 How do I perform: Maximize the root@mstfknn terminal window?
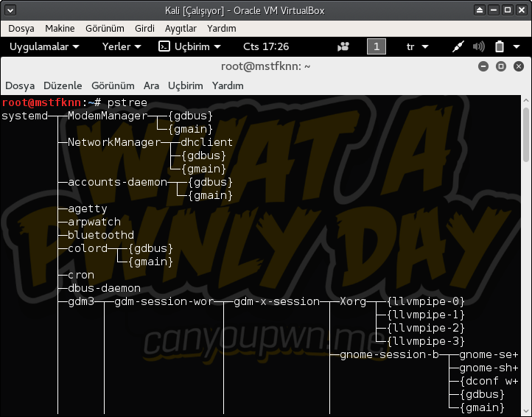[x=501, y=66]
